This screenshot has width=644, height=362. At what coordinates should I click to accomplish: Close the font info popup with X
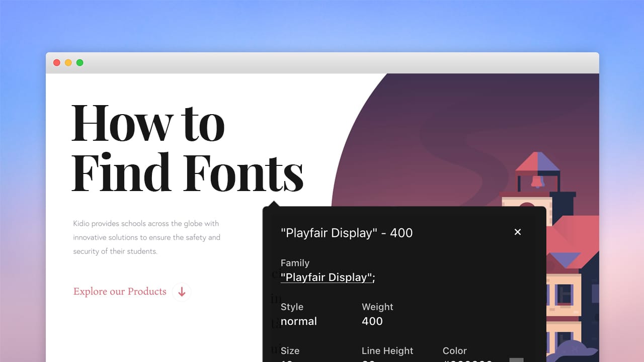click(517, 232)
